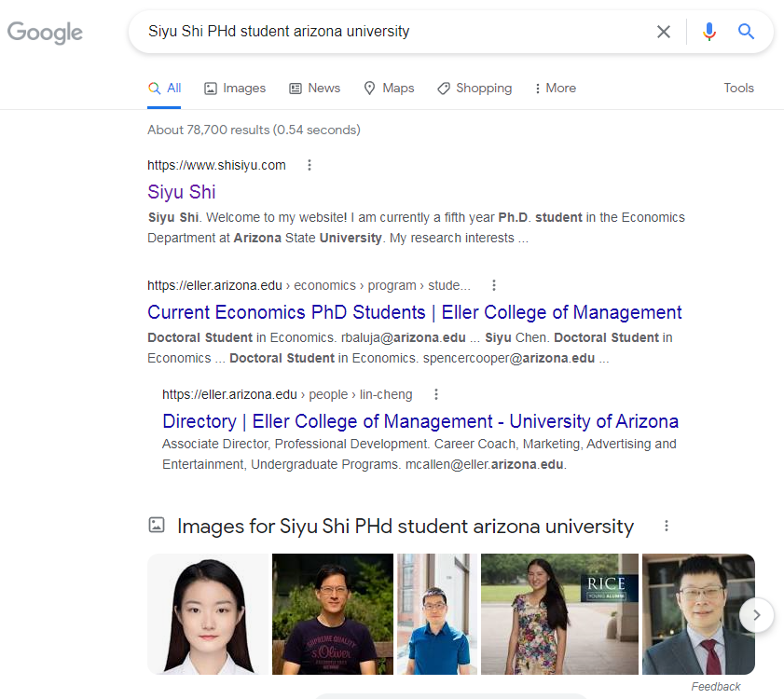Screen dimensions: 784x699
Task: Submit search with the magnifier icon
Action: tap(746, 32)
